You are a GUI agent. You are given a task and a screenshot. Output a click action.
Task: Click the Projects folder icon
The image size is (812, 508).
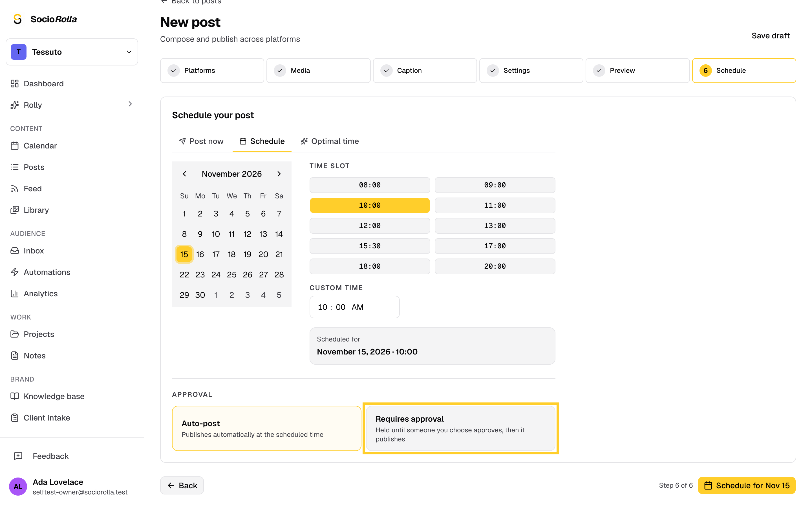pyautogui.click(x=14, y=334)
